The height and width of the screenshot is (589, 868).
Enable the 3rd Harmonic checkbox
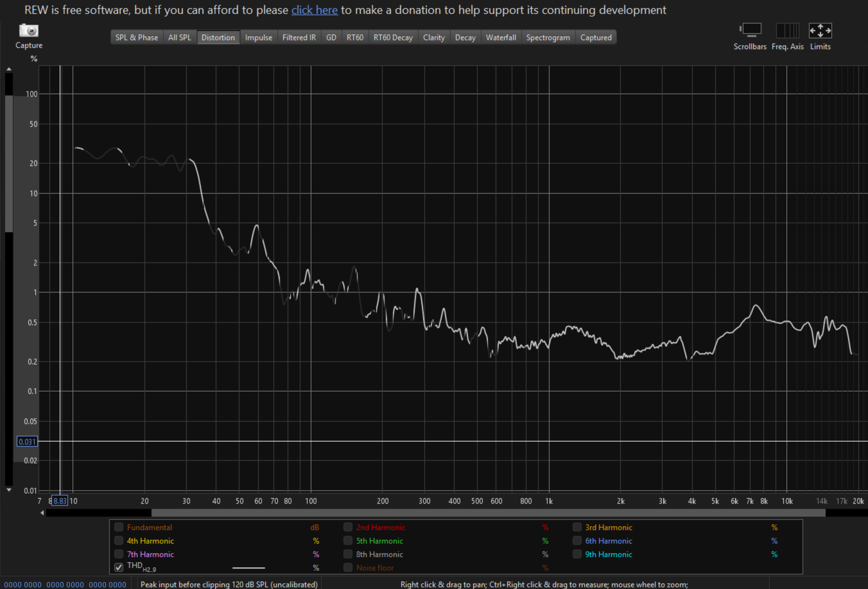pyautogui.click(x=577, y=527)
